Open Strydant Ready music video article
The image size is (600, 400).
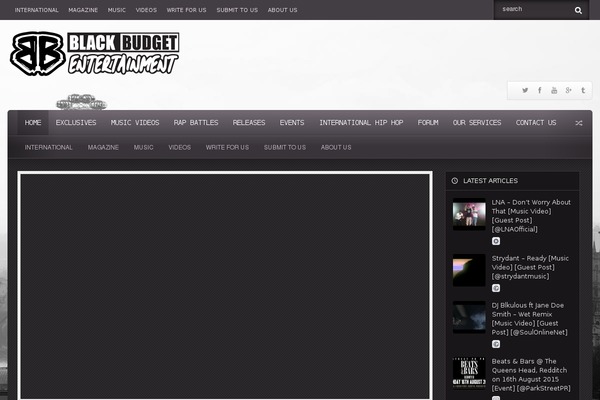coord(530,267)
